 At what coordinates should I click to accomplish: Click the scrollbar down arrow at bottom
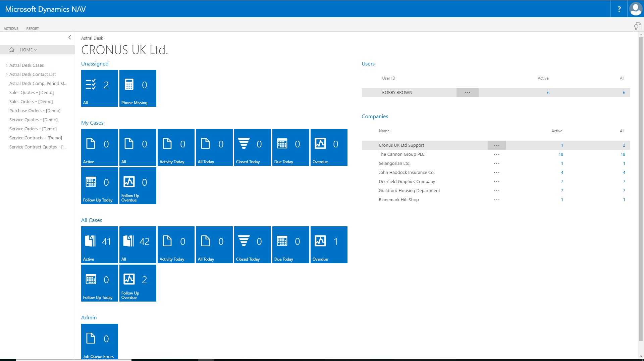[x=641, y=356]
